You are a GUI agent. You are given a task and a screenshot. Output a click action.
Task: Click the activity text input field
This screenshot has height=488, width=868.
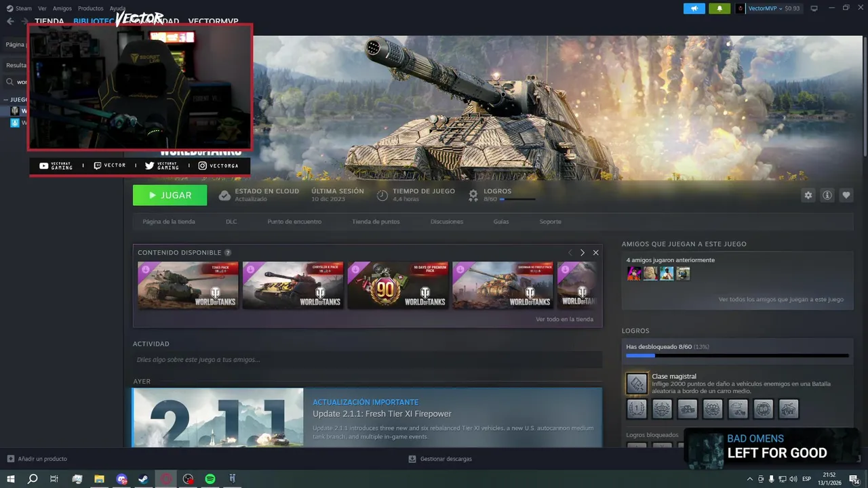tap(368, 360)
